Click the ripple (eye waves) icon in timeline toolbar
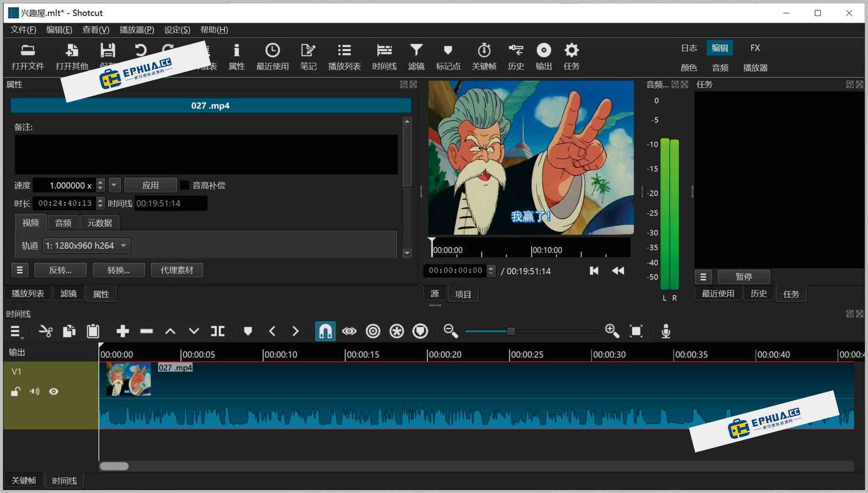 point(349,331)
